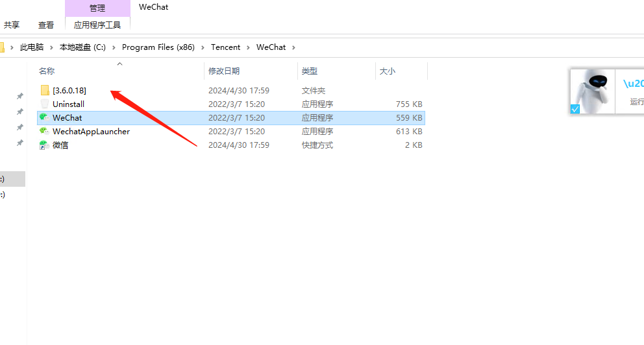Select the WeChat application icon
This screenshot has width=644, height=345.
click(x=45, y=117)
